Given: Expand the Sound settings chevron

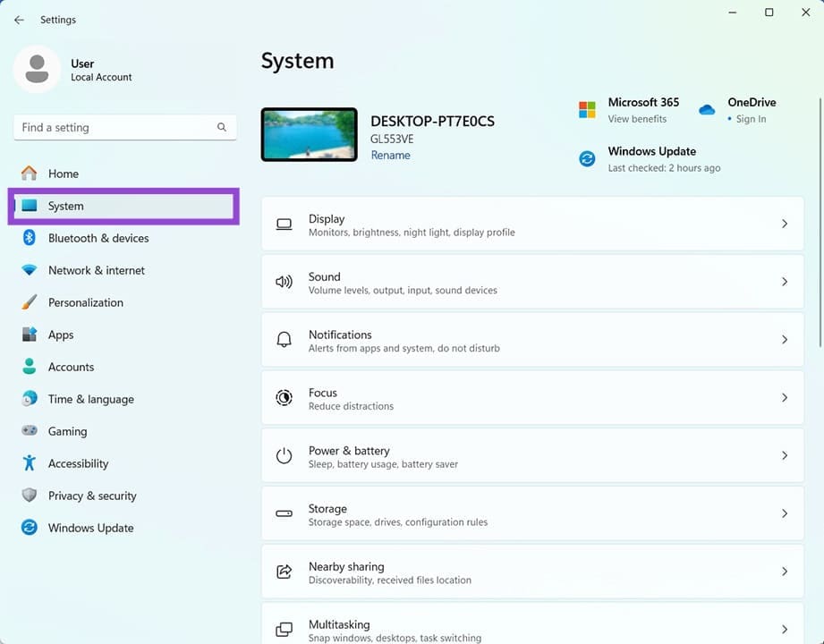Looking at the screenshot, I should 785,282.
